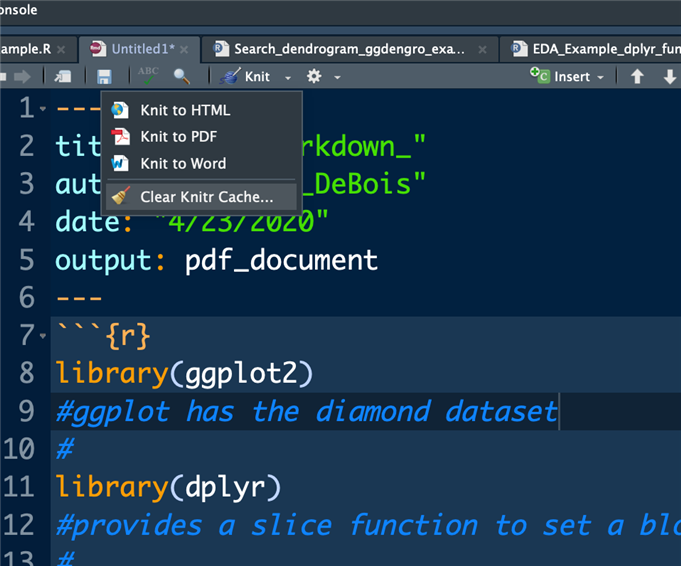Go to previous chunk with up arrow
Screen dimensions: 681x566
[637, 77]
